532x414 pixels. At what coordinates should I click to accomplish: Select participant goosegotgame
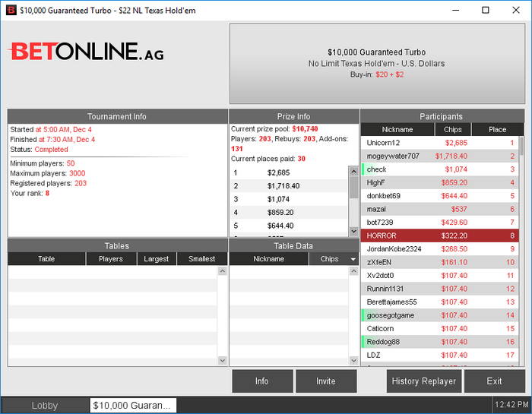[x=440, y=315]
